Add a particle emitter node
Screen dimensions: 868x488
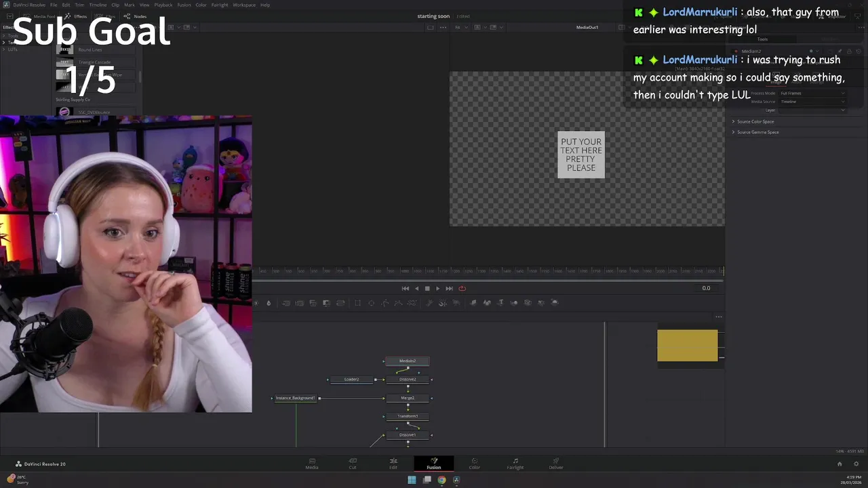[429, 302]
